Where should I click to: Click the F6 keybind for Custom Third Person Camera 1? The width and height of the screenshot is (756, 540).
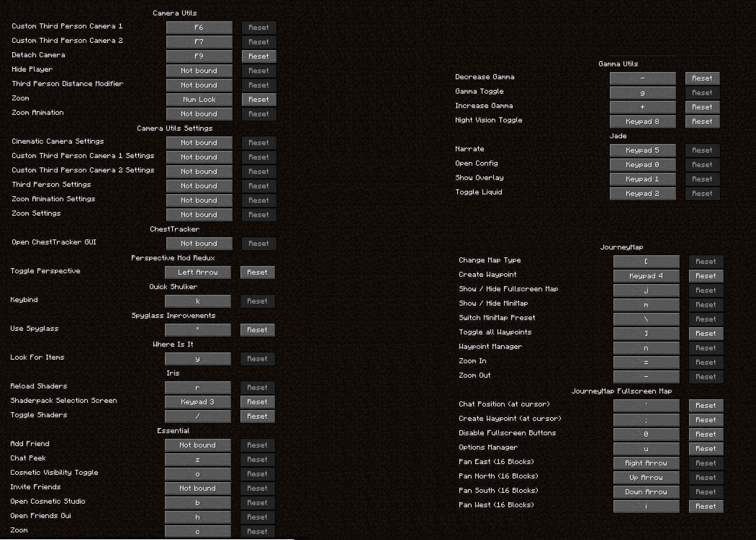[199, 28]
